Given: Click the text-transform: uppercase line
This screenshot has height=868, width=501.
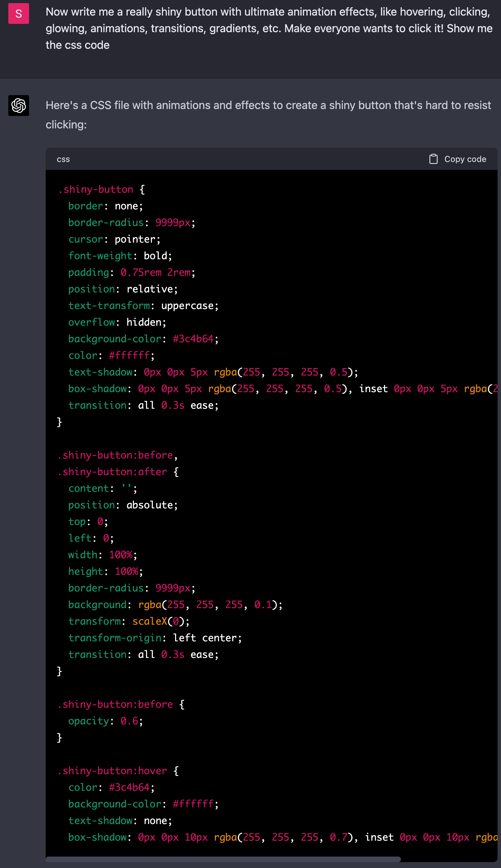Looking at the screenshot, I should (x=143, y=306).
